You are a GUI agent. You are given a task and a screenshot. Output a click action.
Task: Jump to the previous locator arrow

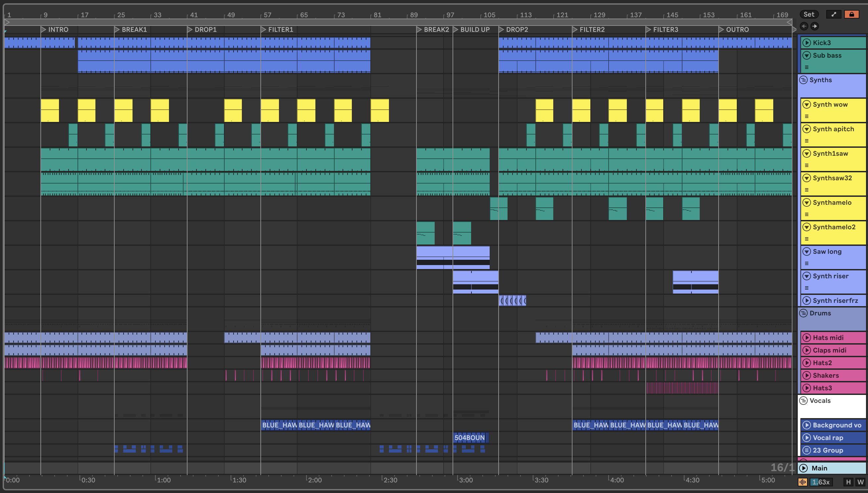tap(804, 26)
